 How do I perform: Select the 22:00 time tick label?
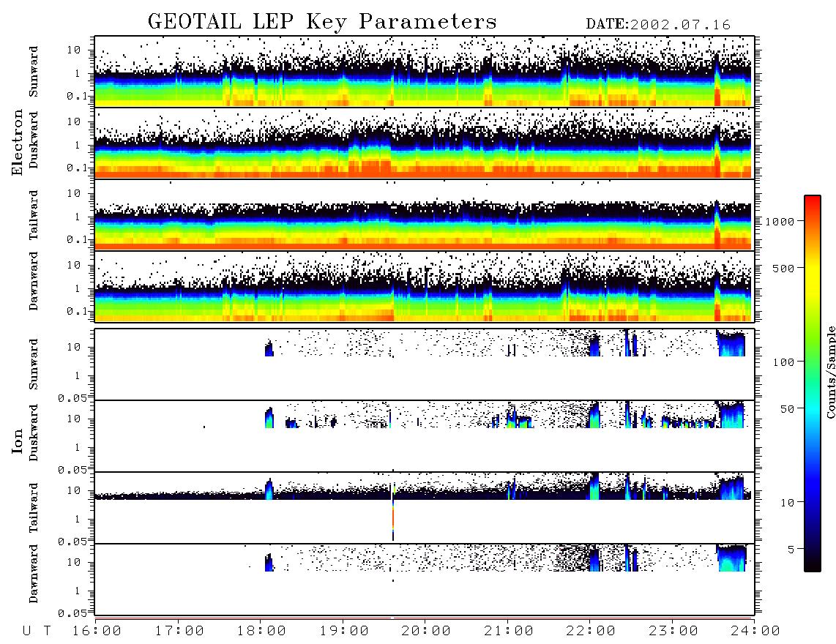tap(591, 632)
